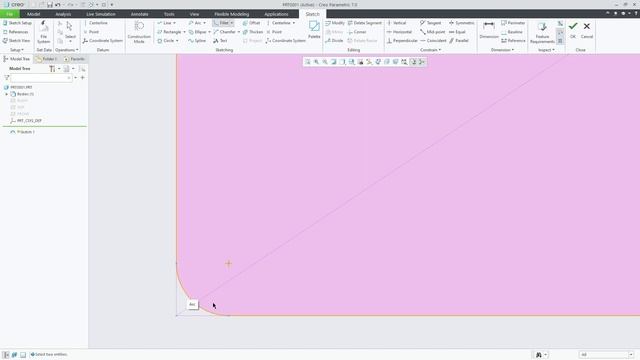Open the File menu

click(9, 14)
